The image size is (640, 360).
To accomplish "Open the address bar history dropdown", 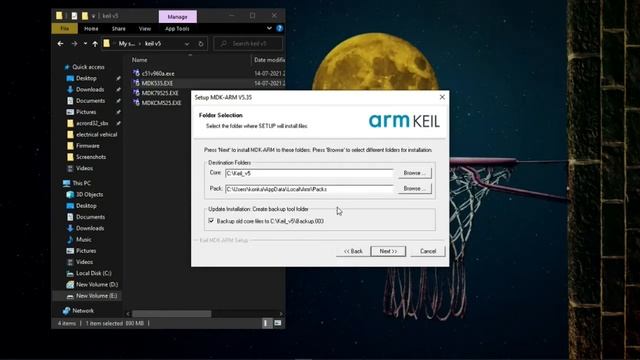I will point(187,44).
